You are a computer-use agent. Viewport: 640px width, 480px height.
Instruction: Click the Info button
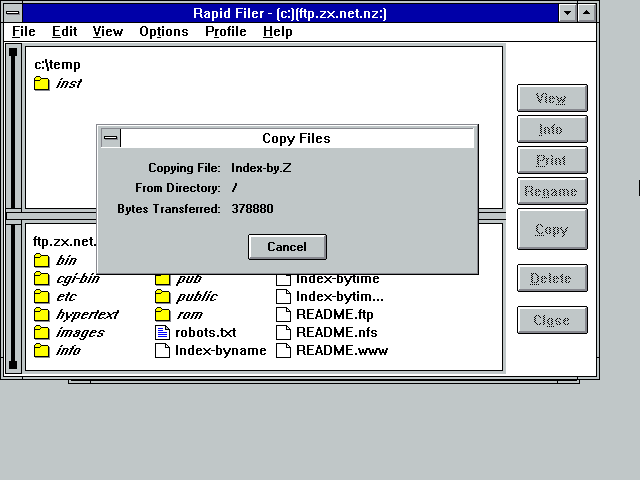click(552, 129)
